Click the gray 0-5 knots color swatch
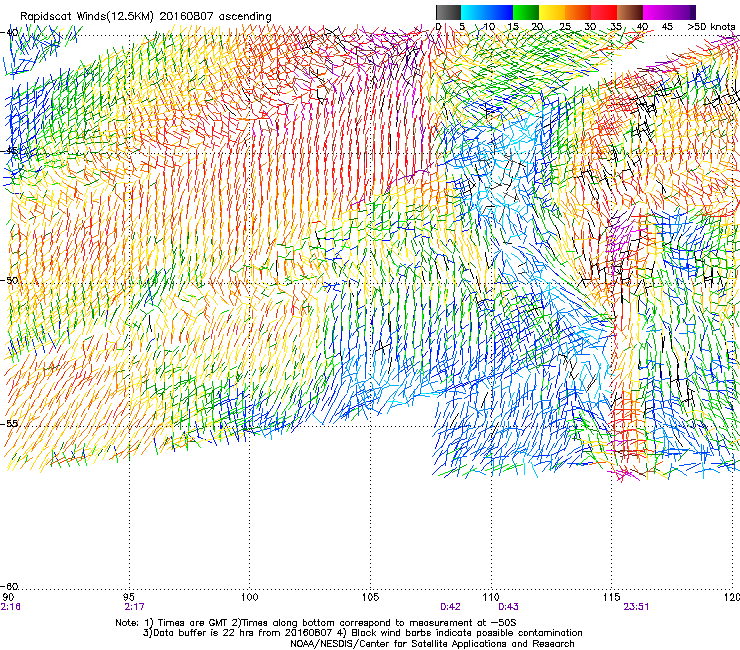Viewport: 740px width, 650px height. (448, 12)
